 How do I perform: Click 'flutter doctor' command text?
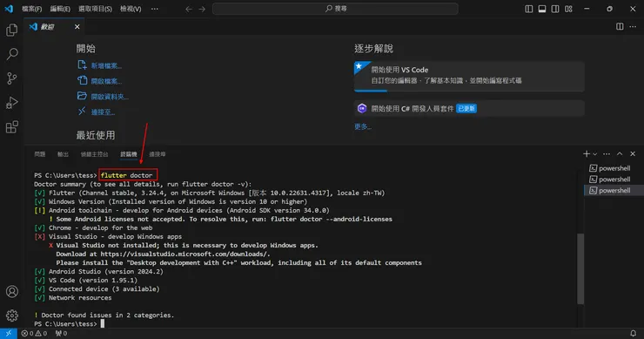126,175
